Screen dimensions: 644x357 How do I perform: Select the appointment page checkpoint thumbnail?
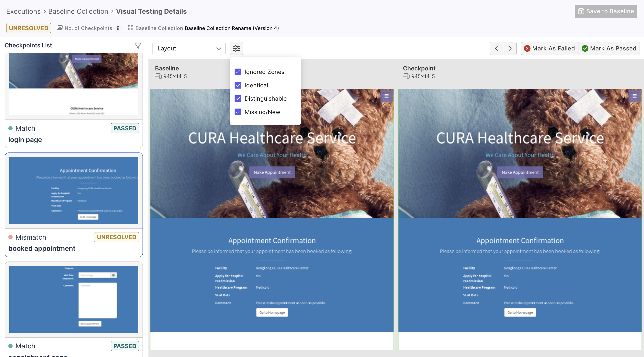click(74, 300)
